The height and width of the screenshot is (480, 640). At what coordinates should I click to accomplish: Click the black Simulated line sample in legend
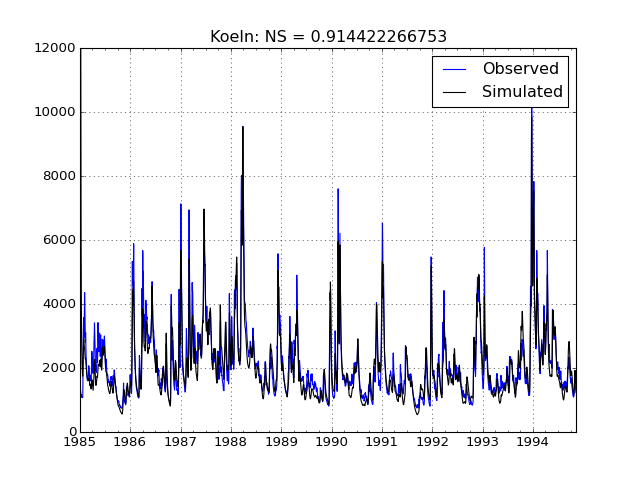(455, 92)
